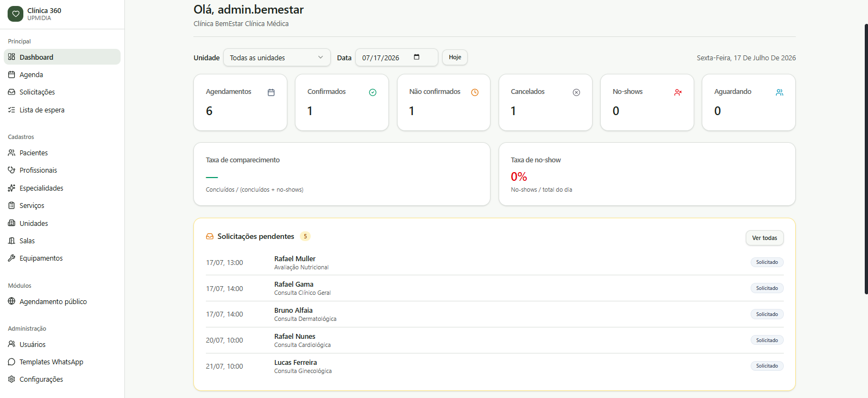Viewport: 868px width, 398px height.
Task: Open Rafael Nunes's pending request
Action: 494,340
